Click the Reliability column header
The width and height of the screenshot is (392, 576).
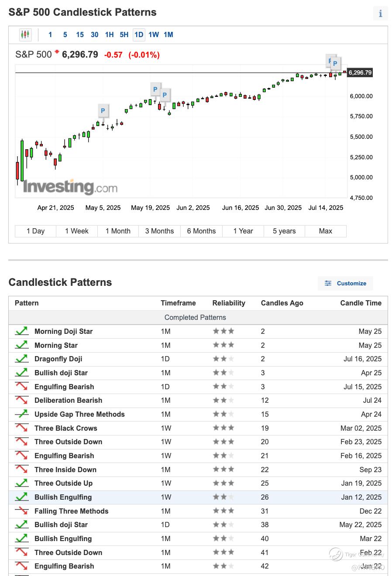pos(229,303)
